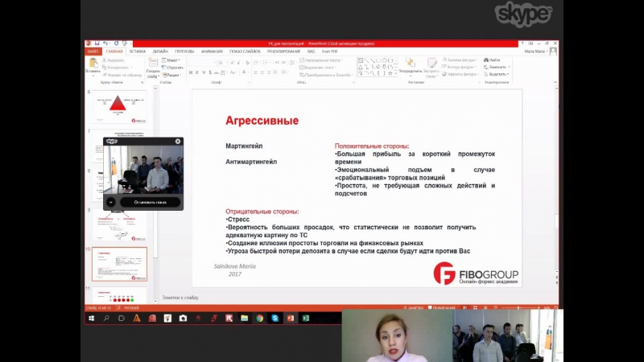This screenshot has width=644, height=362.
Task: Click the Arrange (Упорядочить) icon
Action: pyautogui.click(x=410, y=63)
